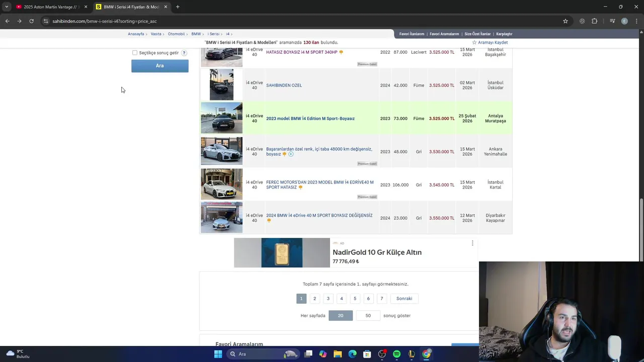Open League of Legends from the taskbar

pos(412,354)
